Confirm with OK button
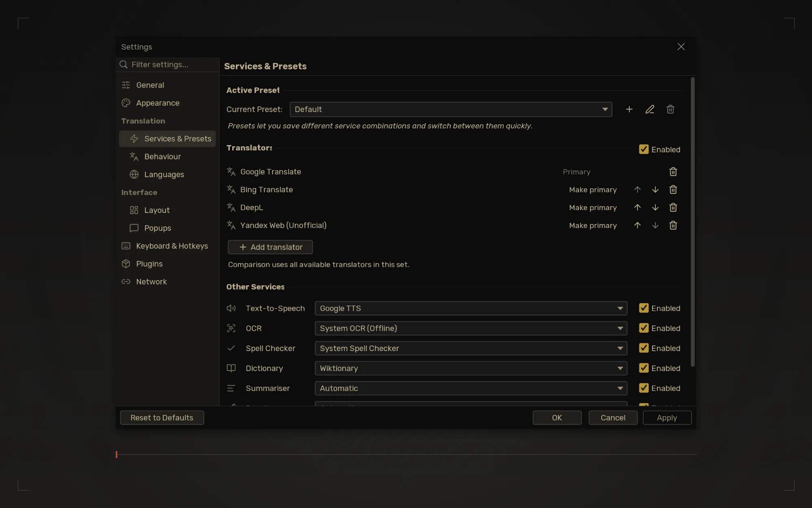The image size is (812, 508). click(557, 418)
